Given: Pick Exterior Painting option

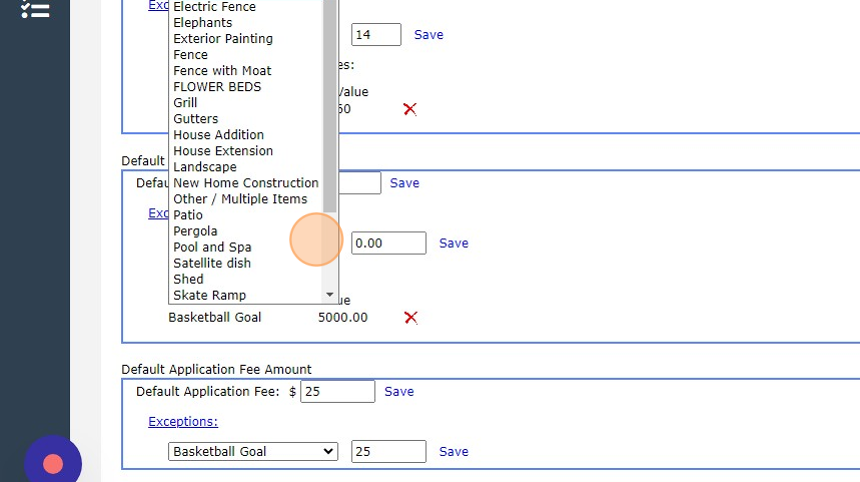Looking at the screenshot, I should click(223, 38).
